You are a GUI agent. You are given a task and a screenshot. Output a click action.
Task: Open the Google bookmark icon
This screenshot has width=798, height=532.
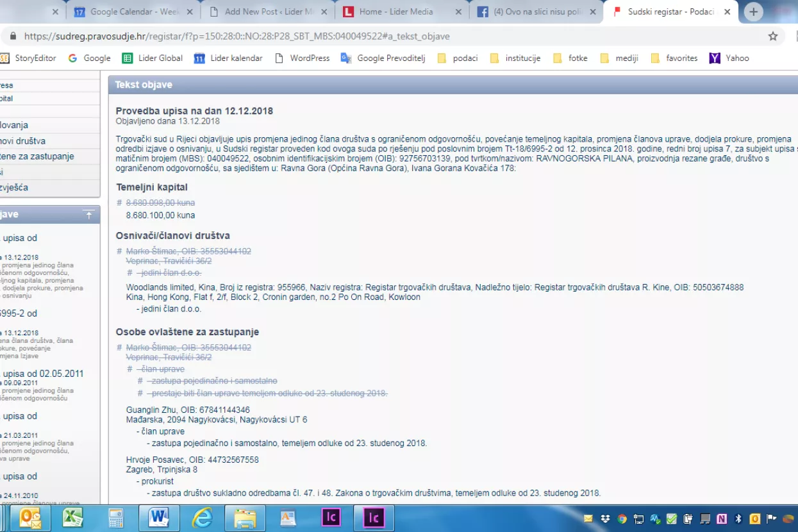[72, 58]
